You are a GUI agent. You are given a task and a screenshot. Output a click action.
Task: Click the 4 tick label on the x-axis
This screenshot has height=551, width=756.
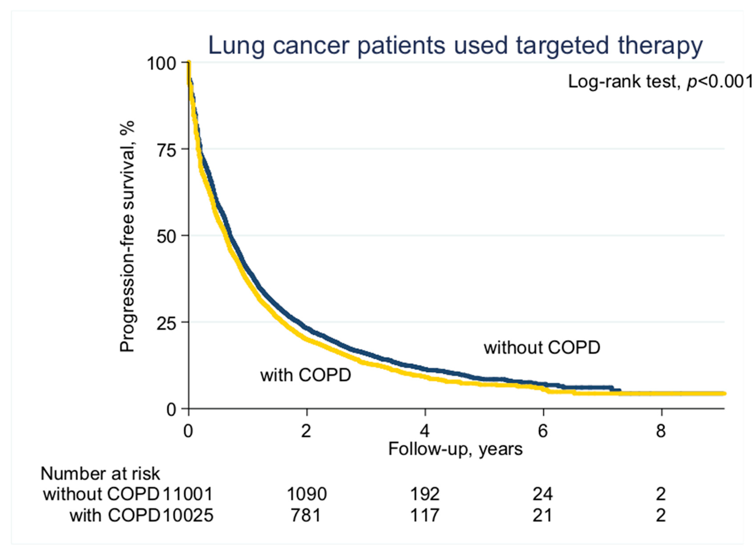tap(425, 431)
